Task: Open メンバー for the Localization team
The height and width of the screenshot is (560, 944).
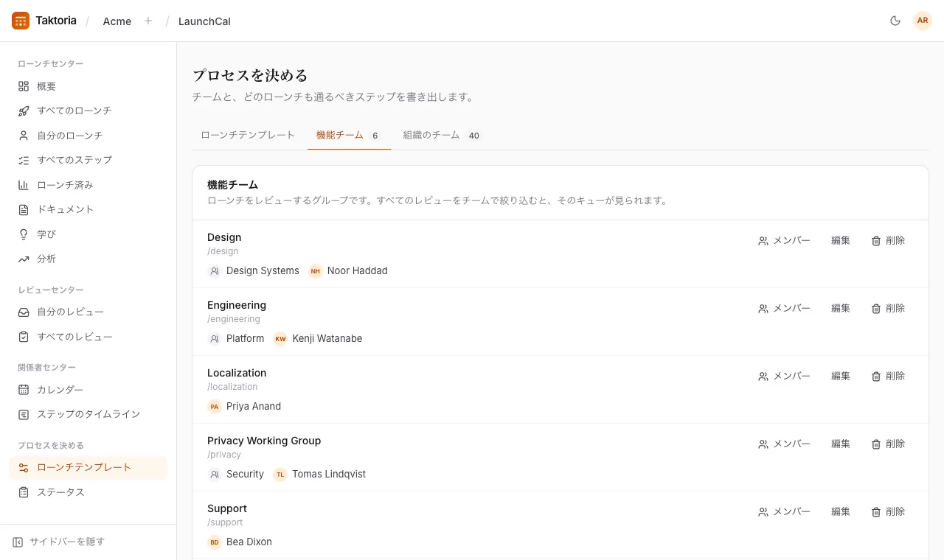Action: 784,376
